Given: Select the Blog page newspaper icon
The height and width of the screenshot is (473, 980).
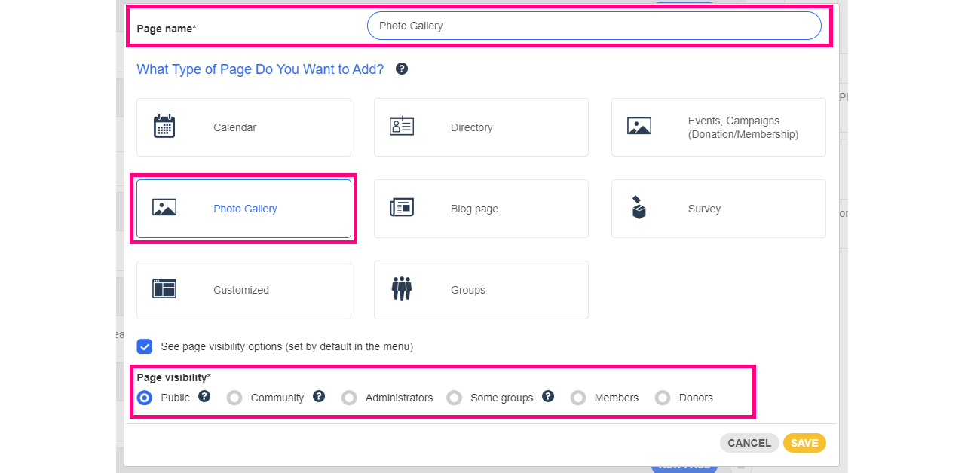Looking at the screenshot, I should 402,207.
